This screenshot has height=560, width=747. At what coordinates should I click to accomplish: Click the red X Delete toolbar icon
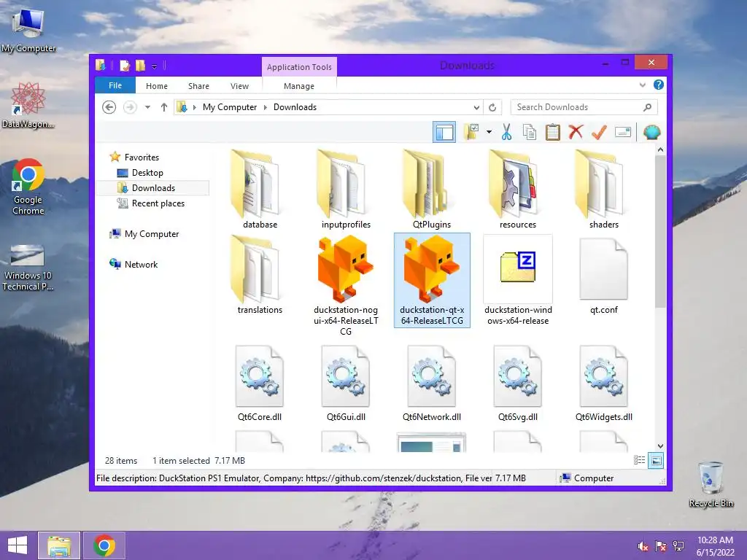(576, 132)
